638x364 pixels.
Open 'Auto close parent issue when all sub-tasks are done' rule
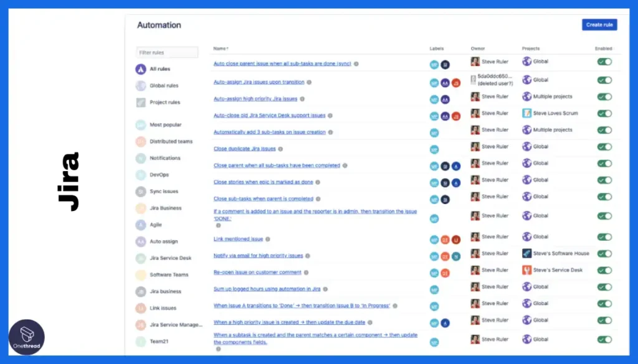(282, 64)
